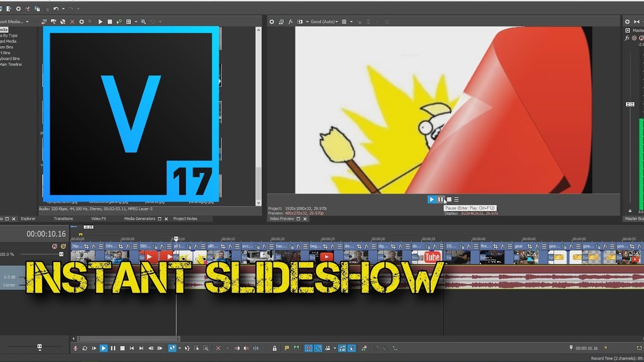
Task: Select the Zoom Edit tool
Action: pyautogui.click(x=206, y=348)
